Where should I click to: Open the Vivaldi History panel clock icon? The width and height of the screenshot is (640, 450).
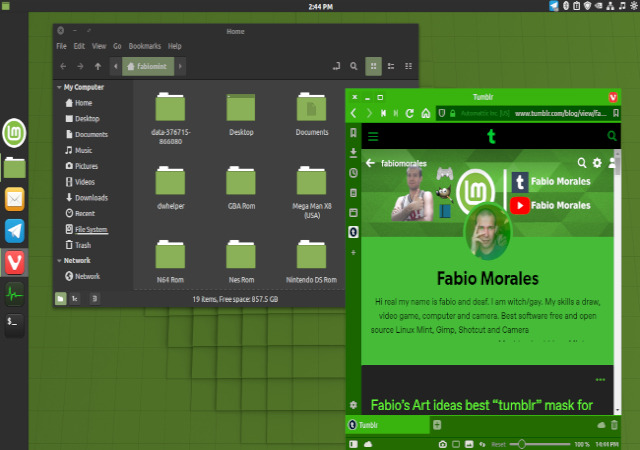tap(353, 173)
